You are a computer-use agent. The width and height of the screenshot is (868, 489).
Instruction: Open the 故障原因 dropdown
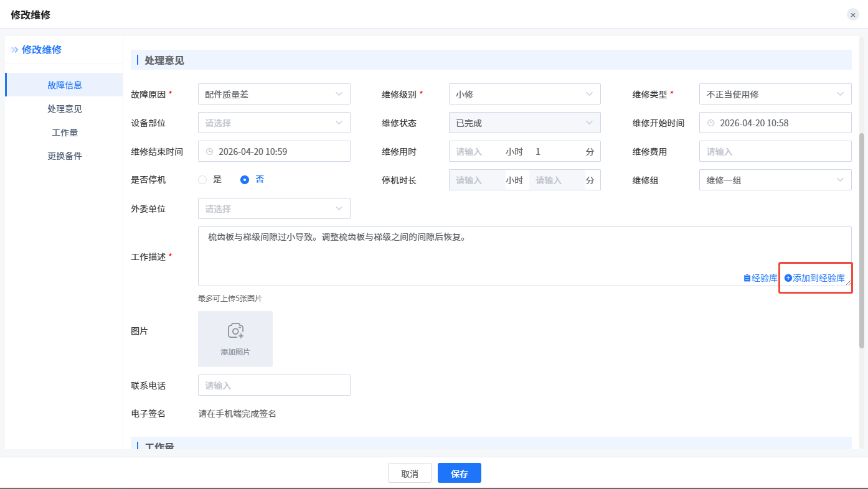[274, 94]
